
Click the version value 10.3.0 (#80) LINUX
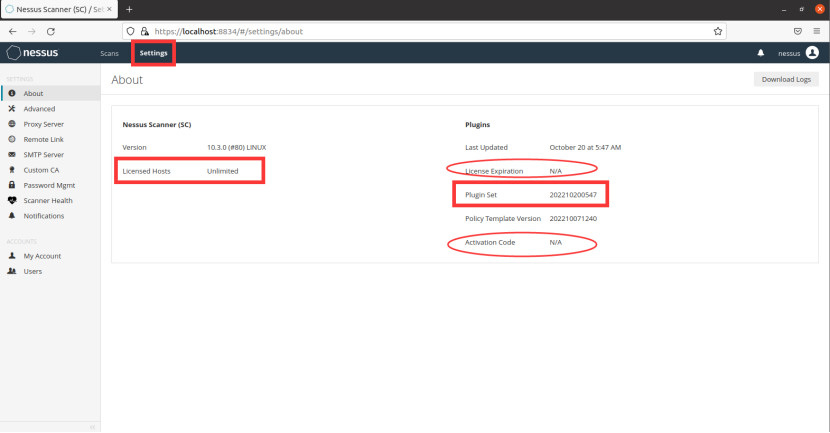[237, 148]
